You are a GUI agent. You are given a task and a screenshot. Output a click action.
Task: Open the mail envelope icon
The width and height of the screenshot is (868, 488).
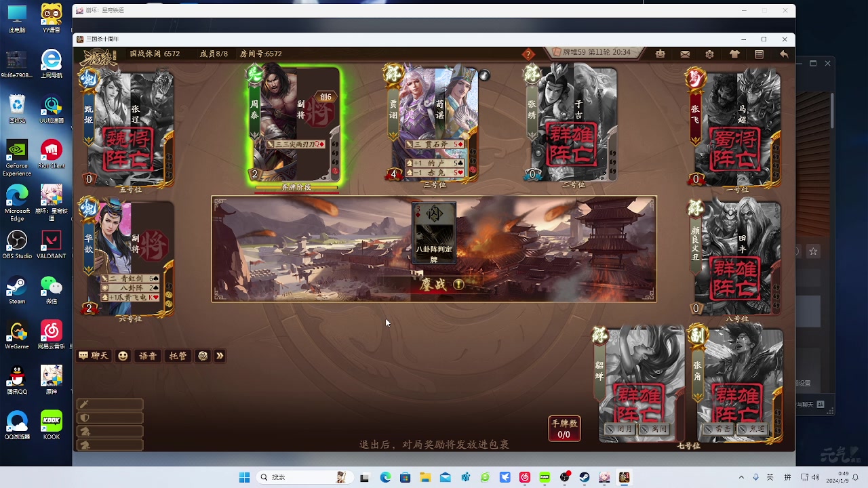click(685, 54)
